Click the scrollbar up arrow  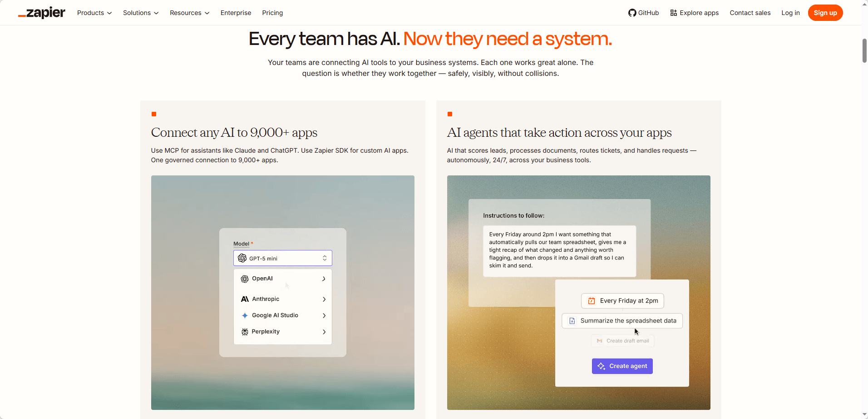pos(864,4)
